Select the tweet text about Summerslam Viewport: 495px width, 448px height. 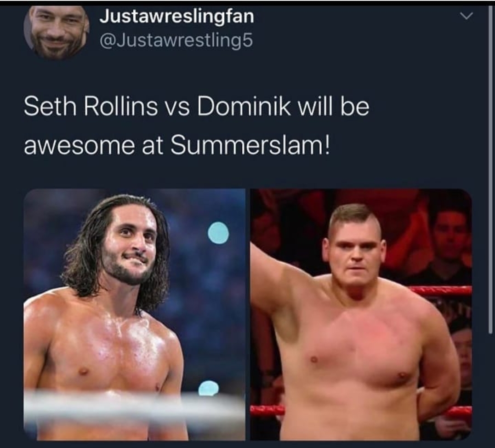196,126
